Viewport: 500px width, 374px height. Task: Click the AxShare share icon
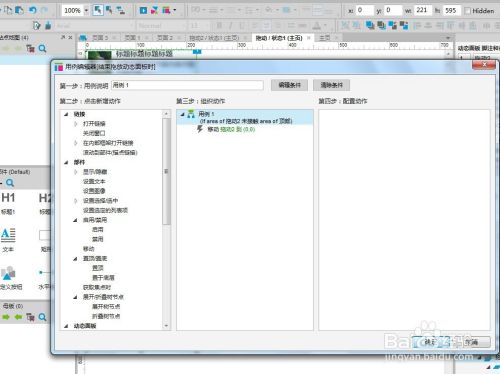click(154, 11)
